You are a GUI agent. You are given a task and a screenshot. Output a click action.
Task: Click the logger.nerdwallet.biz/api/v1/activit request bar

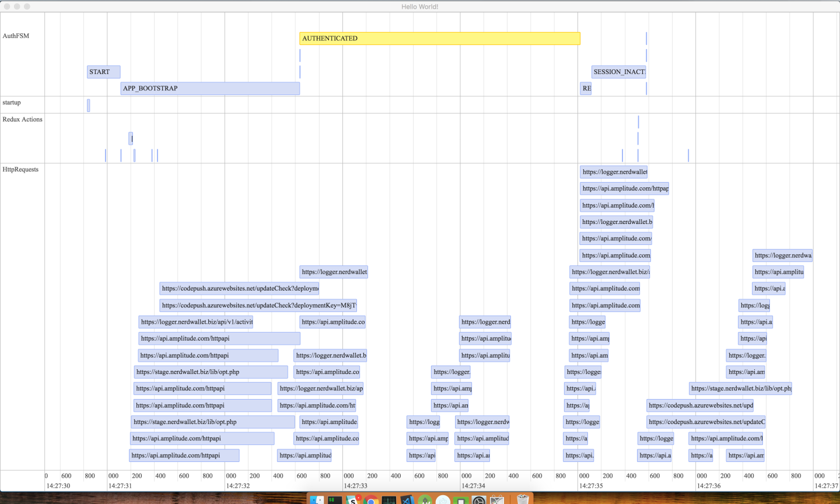click(x=196, y=322)
